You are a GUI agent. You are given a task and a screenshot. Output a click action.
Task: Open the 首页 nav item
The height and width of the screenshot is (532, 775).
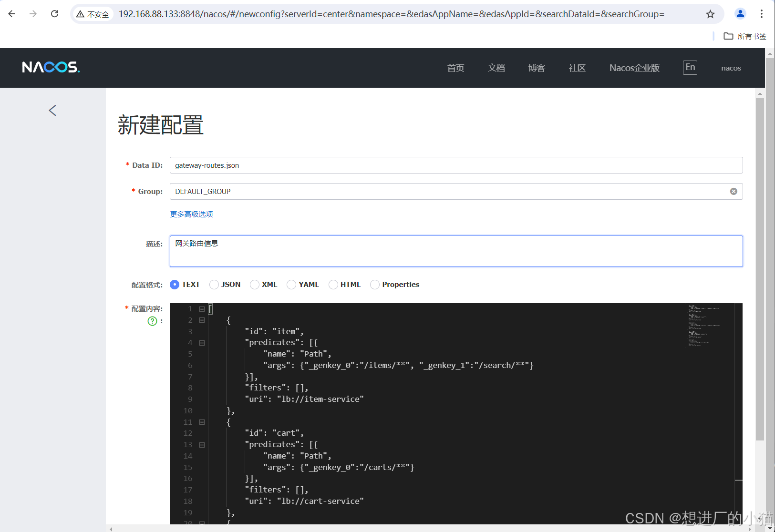point(455,68)
